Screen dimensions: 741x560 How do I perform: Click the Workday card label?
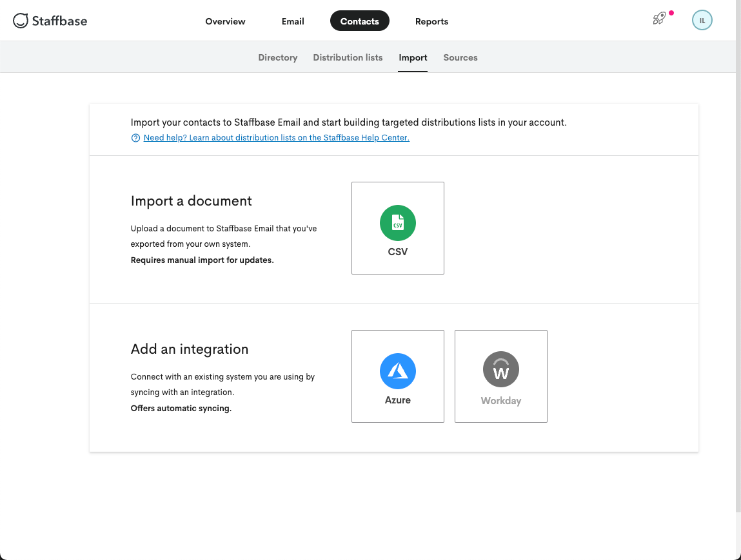[501, 400]
